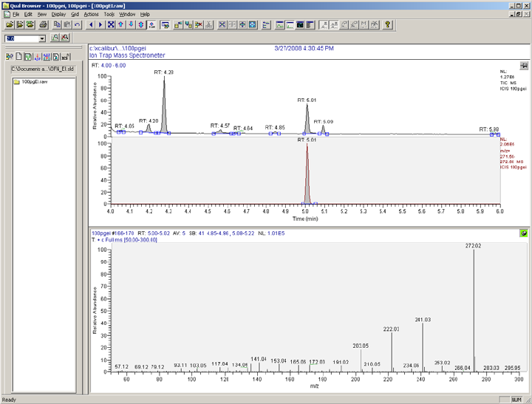
Task: Toggle the normalize intensity icon
Action: pyautogui.click(x=151, y=25)
